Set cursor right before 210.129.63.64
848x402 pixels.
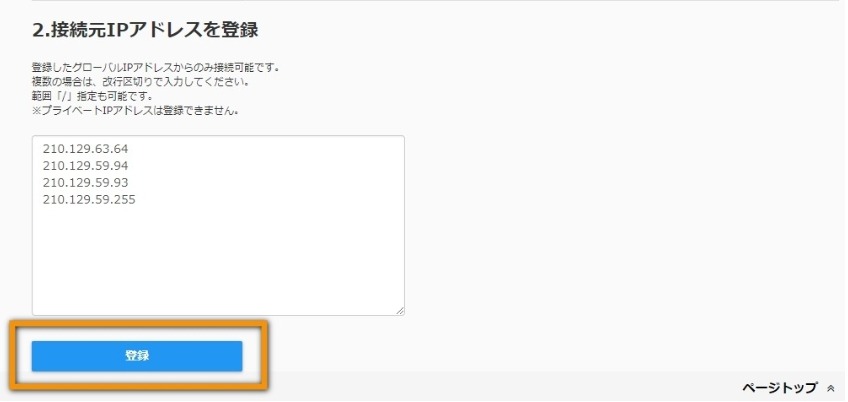coord(43,148)
